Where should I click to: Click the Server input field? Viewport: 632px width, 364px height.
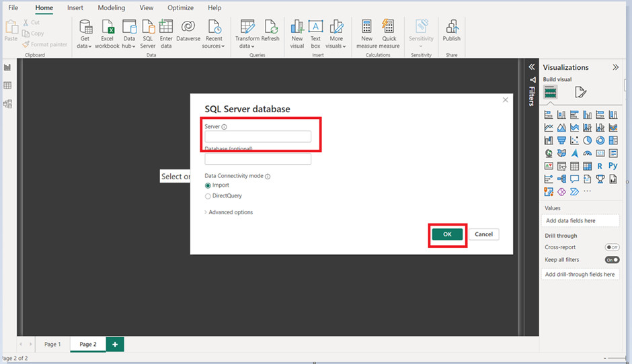click(x=258, y=137)
